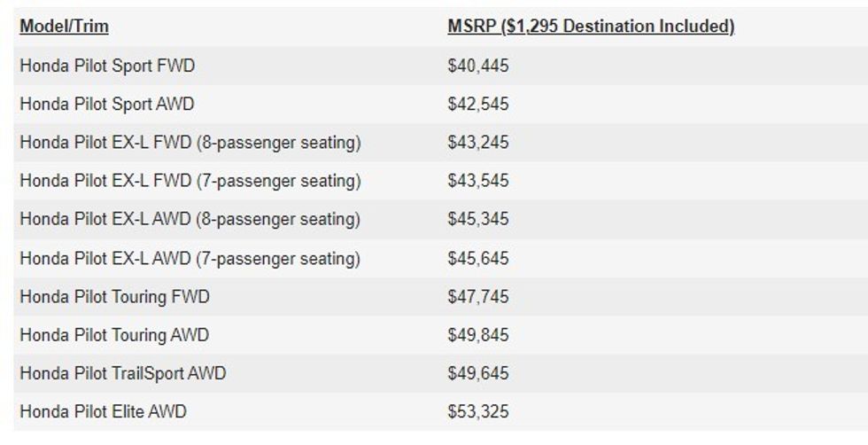Select the Honda Pilot Sport AWD trim
Image resolution: width=868 pixels, height=445 pixels.
pyautogui.click(x=107, y=104)
